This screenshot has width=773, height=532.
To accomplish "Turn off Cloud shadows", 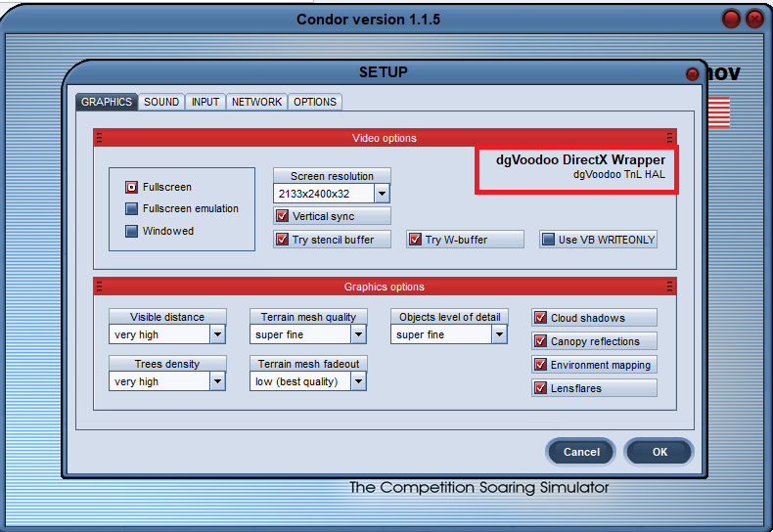I will click(x=541, y=318).
